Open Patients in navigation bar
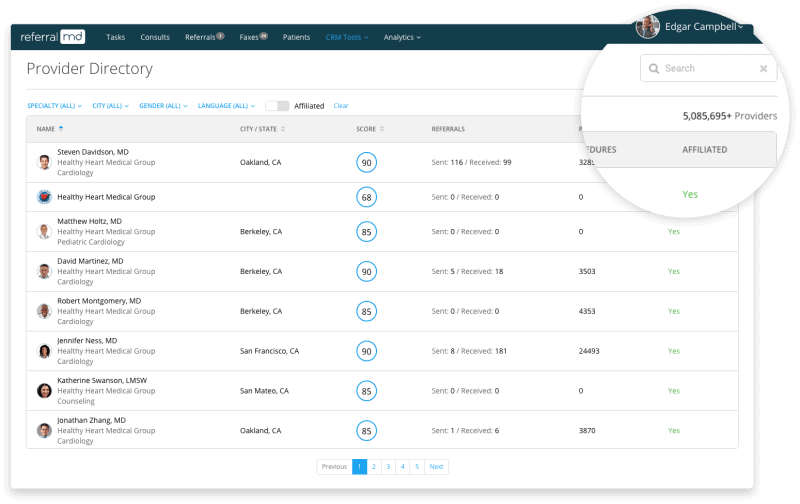The height and width of the screenshot is (504, 800). click(296, 37)
